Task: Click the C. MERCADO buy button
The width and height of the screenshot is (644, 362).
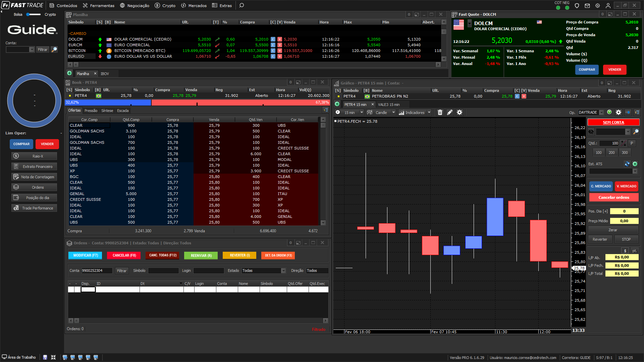Action: point(601,186)
